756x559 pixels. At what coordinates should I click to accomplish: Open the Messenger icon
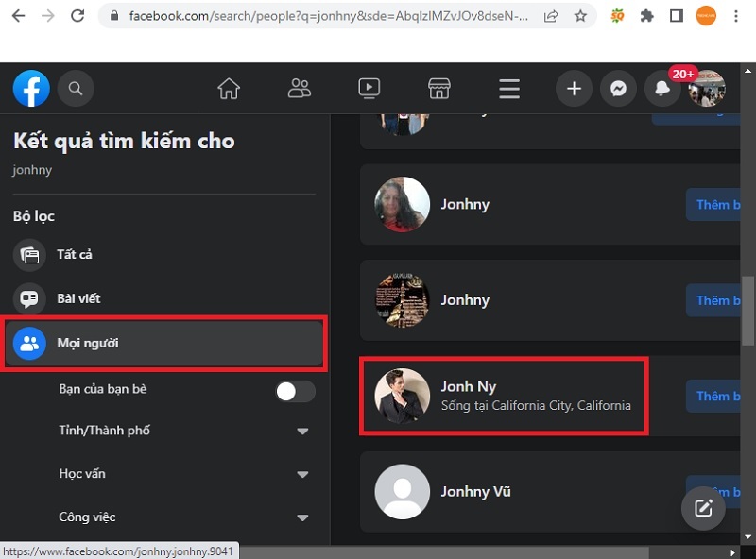[x=618, y=89]
